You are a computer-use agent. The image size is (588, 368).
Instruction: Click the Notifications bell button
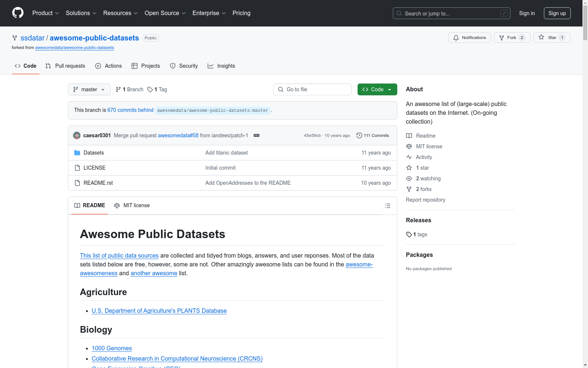click(470, 38)
